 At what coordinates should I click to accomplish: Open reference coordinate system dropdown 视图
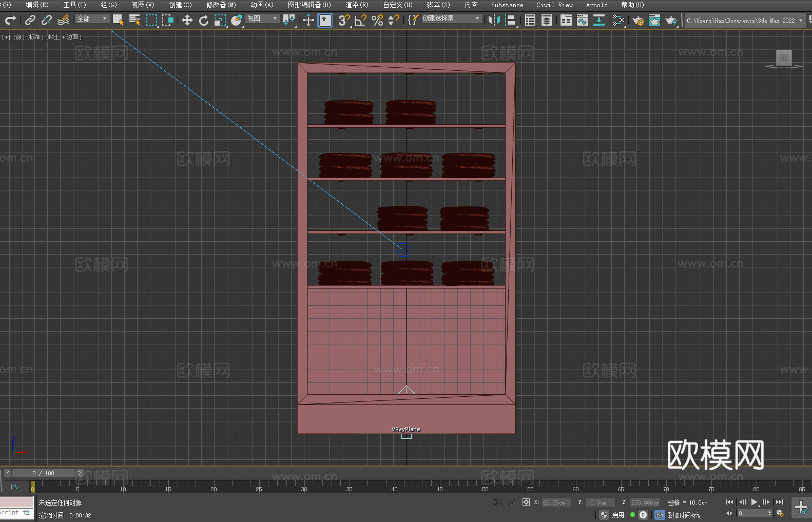[262, 18]
